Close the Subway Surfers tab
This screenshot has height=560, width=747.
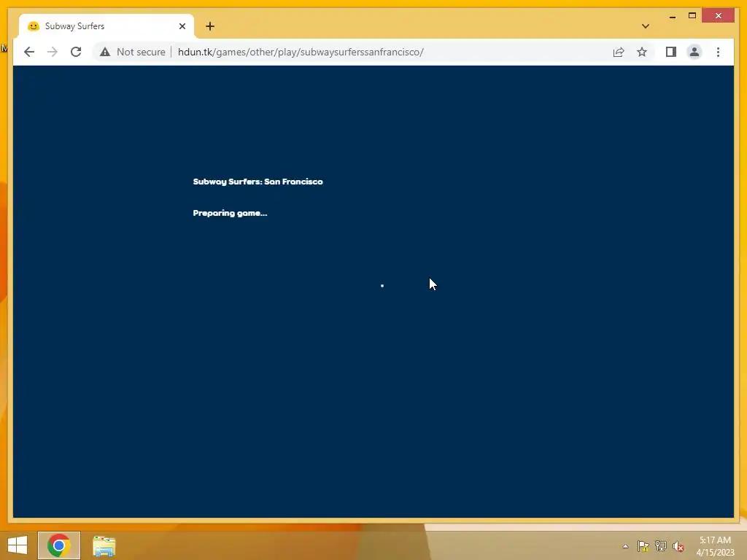pyautogui.click(x=182, y=26)
